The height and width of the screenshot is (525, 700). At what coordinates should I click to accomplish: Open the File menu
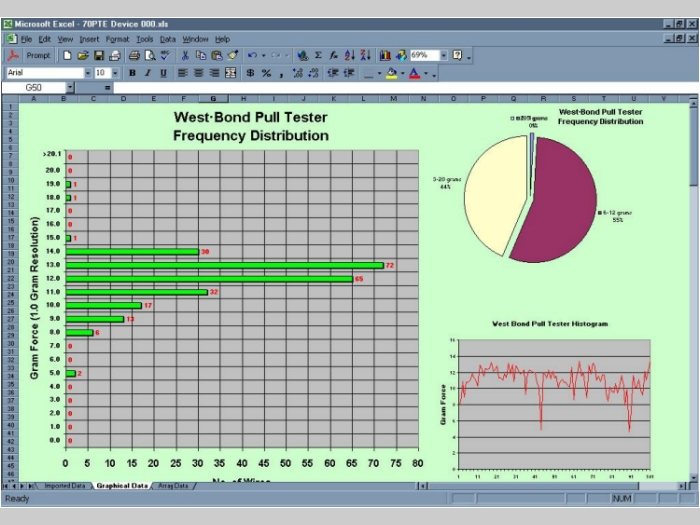point(26,39)
